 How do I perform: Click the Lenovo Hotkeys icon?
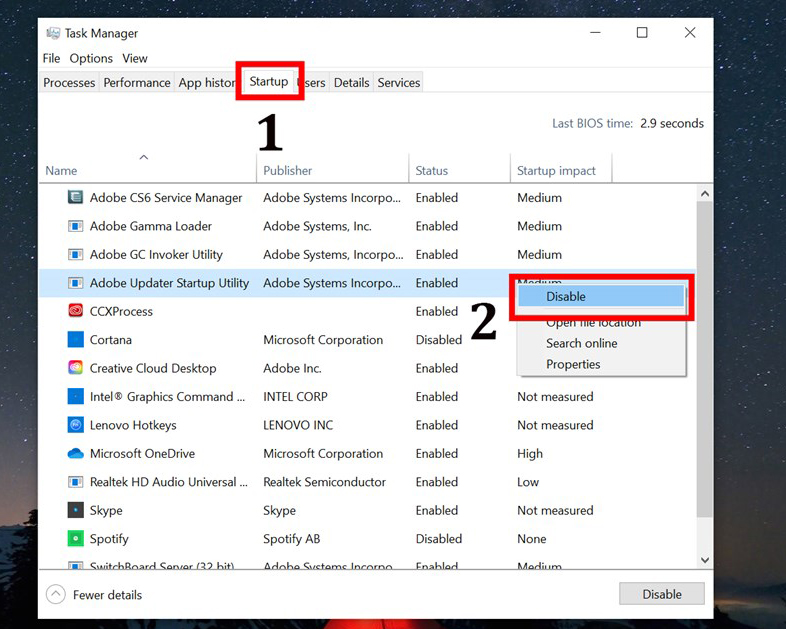coord(75,425)
